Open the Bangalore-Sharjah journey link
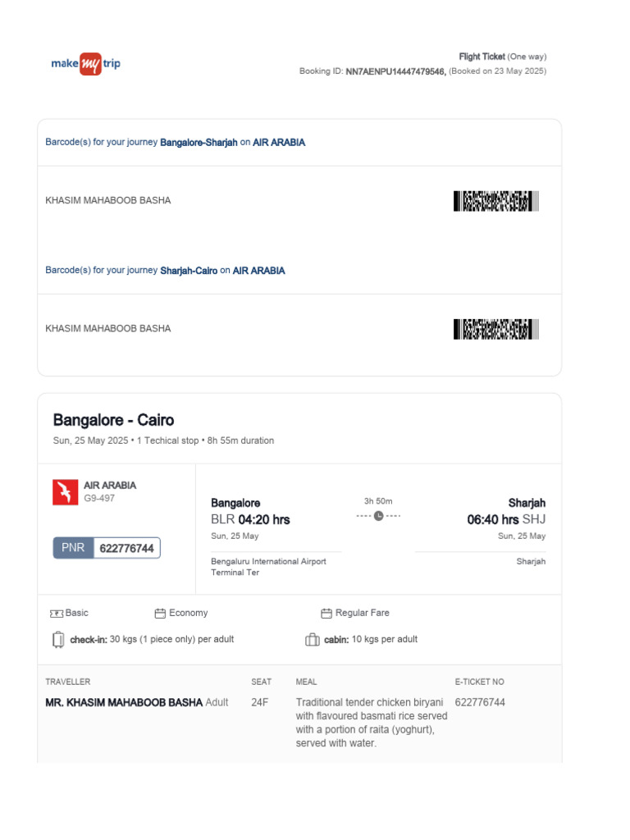 pyautogui.click(x=199, y=143)
